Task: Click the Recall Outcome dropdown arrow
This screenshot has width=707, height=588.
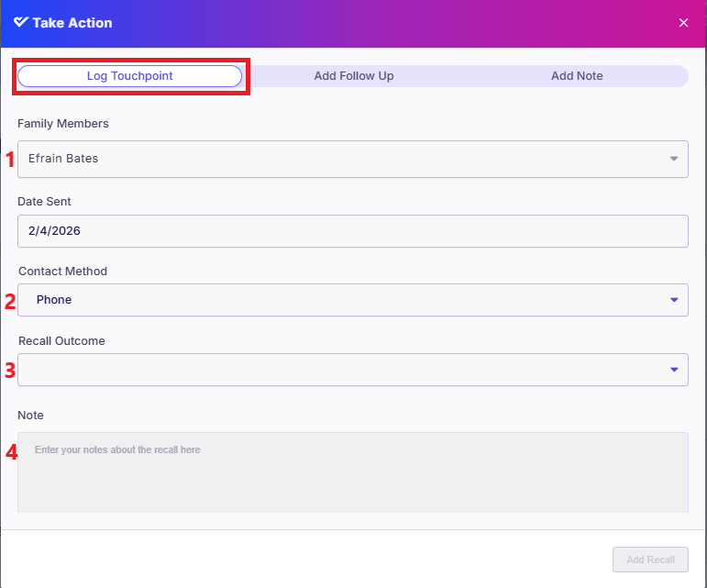Action: pos(674,370)
